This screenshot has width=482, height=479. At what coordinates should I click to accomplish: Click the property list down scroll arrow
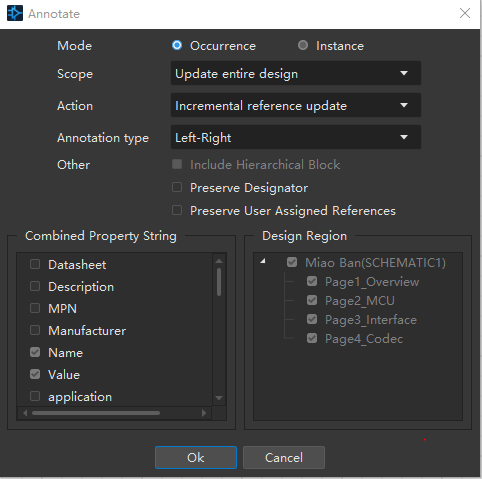[219, 398]
